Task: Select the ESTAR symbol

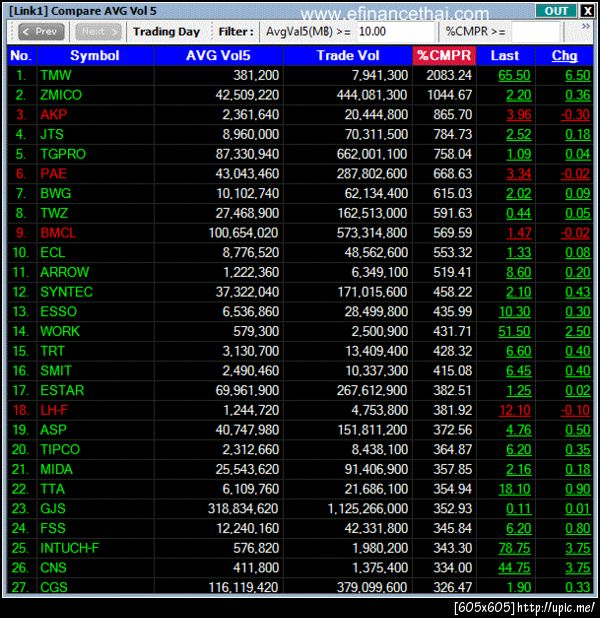Action: pos(62,391)
